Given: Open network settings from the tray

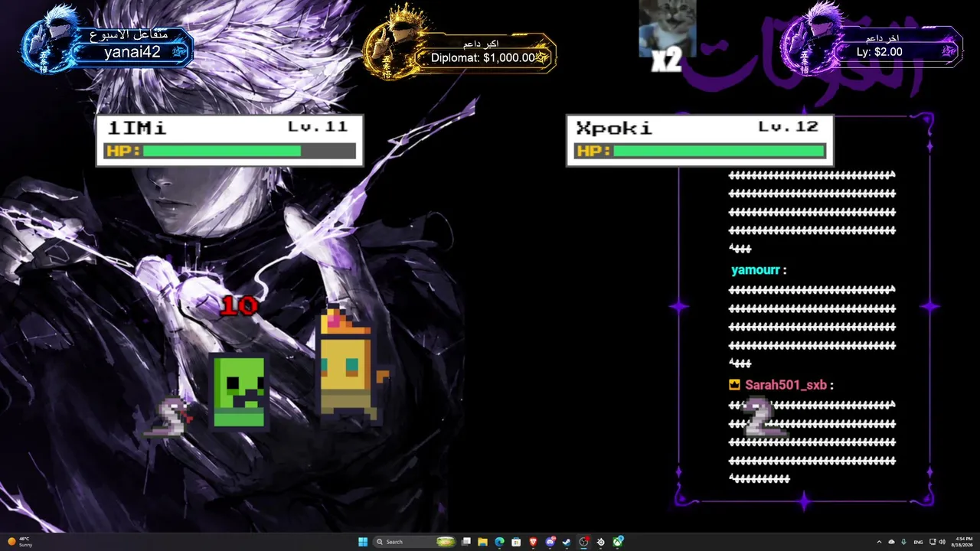Looking at the screenshot, I should [932, 542].
